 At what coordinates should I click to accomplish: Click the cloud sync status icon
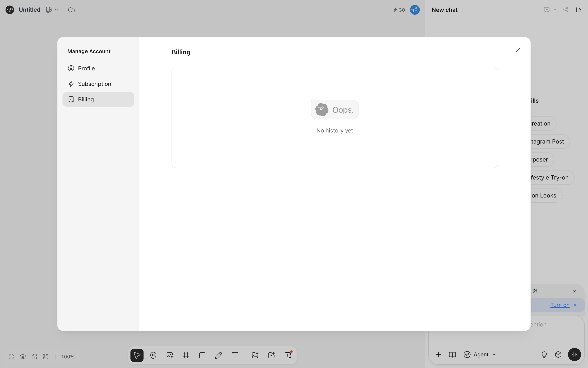[71, 10]
